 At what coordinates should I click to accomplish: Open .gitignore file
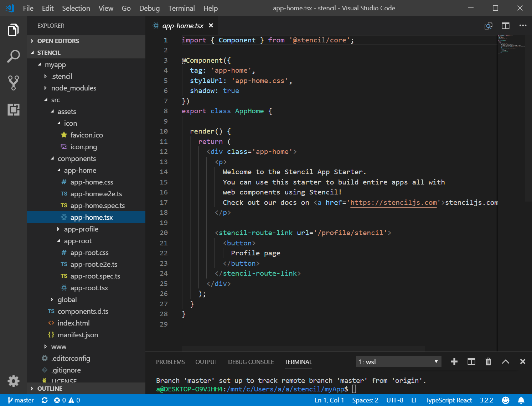point(86,370)
